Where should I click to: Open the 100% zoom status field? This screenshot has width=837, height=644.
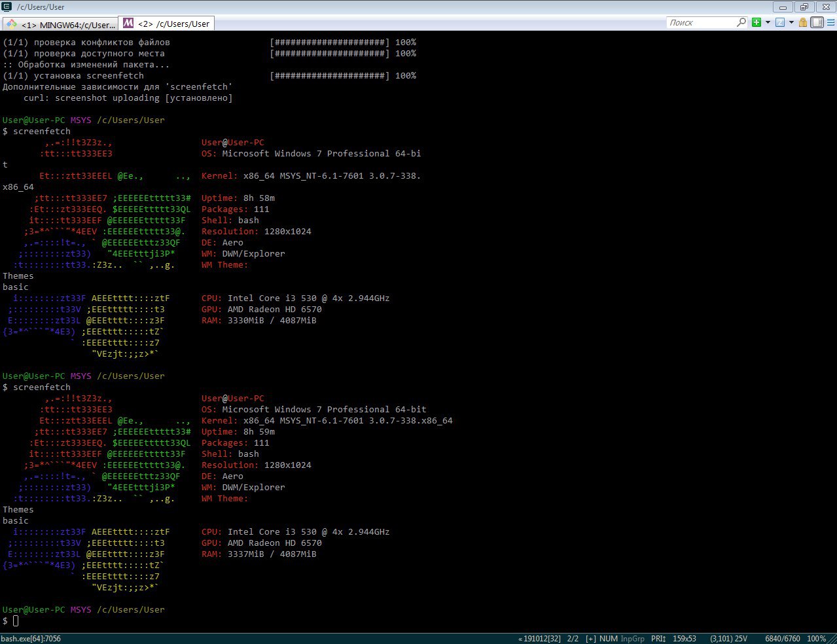[816, 639]
